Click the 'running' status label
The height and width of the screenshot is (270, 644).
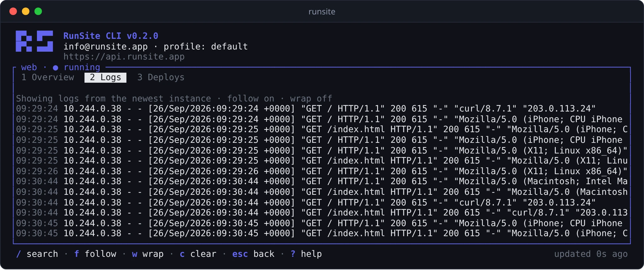click(82, 67)
